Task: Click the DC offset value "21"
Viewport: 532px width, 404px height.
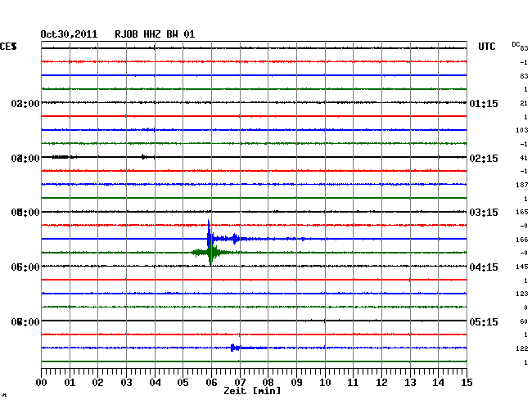Action: pos(524,103)
